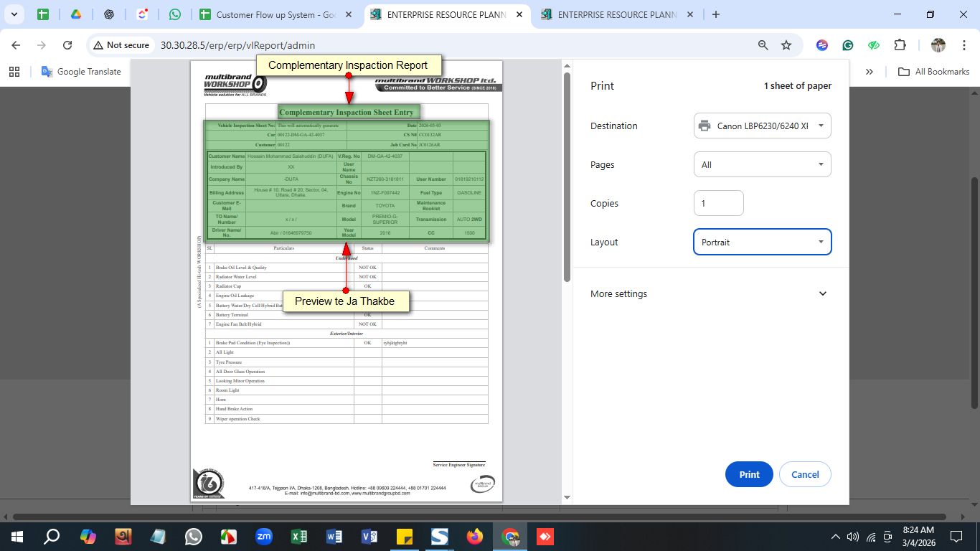Focus the address bar URL
The height and width of the screenshot is (551, 980).
237,45
